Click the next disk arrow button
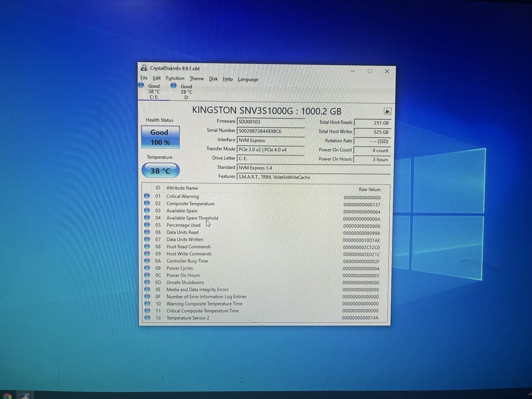Viewport: 532px width, 399px height. [387, 111]
